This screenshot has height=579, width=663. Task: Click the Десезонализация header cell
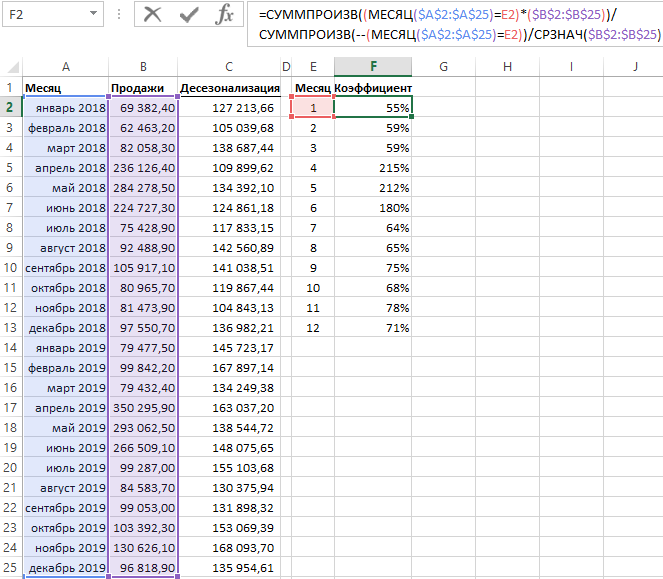tap(229, 88)
